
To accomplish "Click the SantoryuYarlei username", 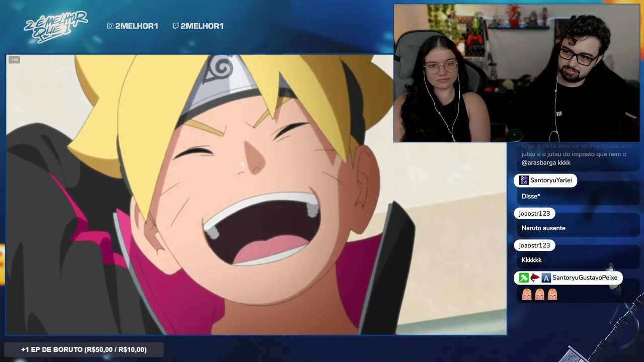I will (551, 180).
